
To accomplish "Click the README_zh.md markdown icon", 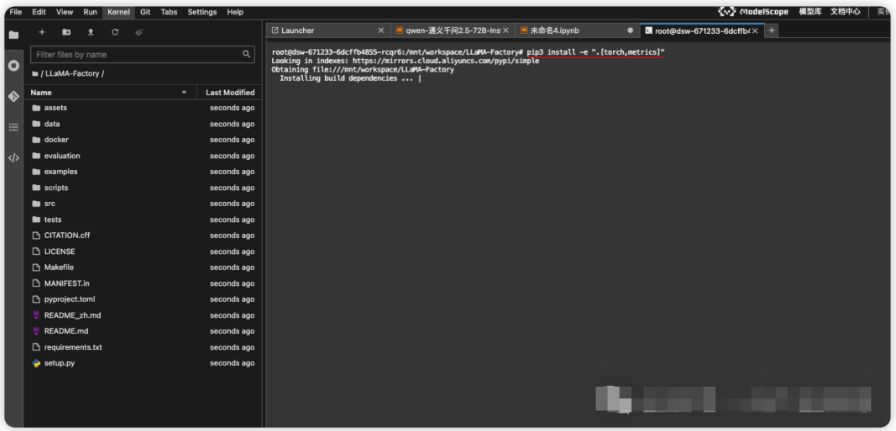I will click(37, 315).
